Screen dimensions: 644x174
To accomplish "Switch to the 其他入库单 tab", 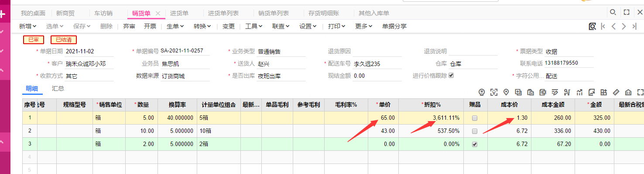I will coord(374,14).
